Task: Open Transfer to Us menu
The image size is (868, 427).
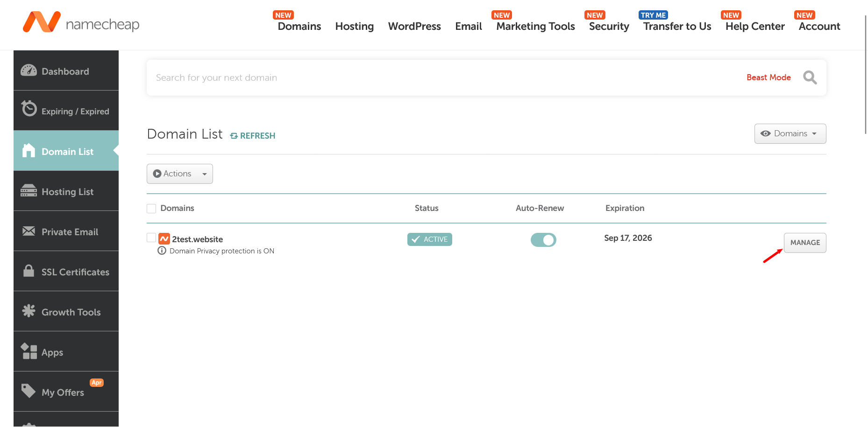Action: [677, 26]
